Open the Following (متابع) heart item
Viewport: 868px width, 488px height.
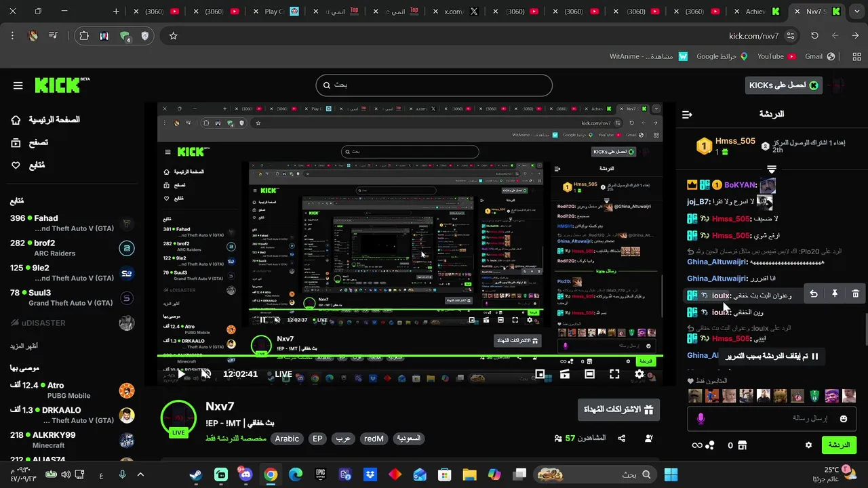coord(28,165)
